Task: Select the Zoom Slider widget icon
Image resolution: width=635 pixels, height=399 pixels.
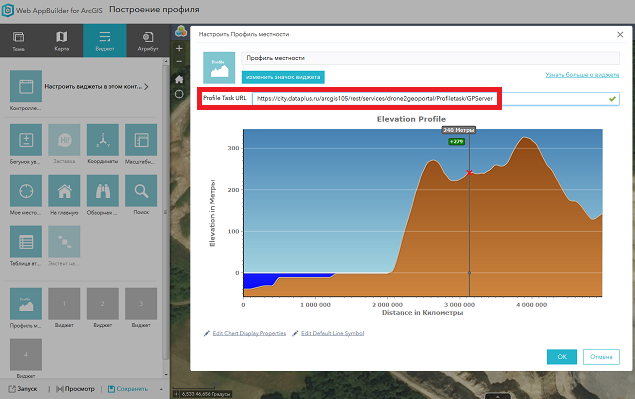Action: (26, 140)
